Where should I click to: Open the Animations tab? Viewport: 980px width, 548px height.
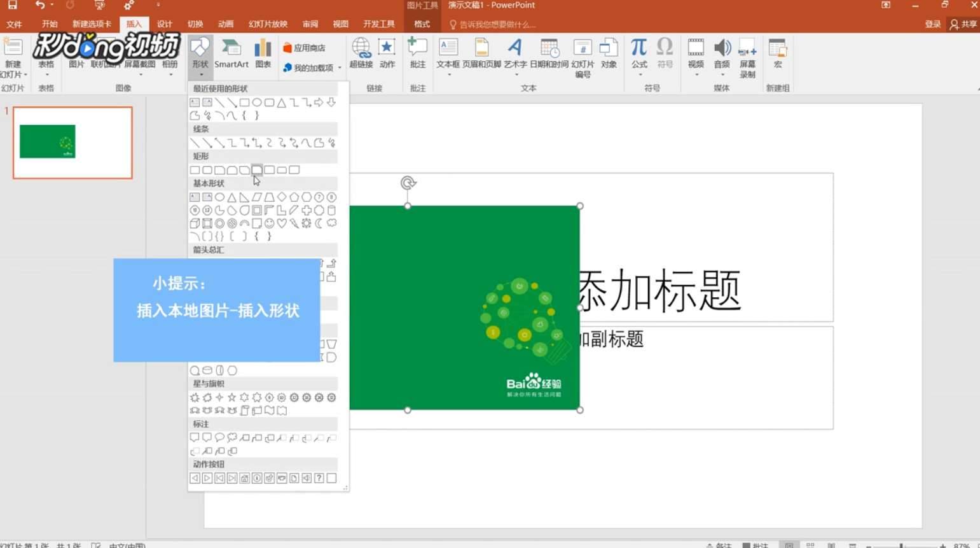tap(226, 24)
